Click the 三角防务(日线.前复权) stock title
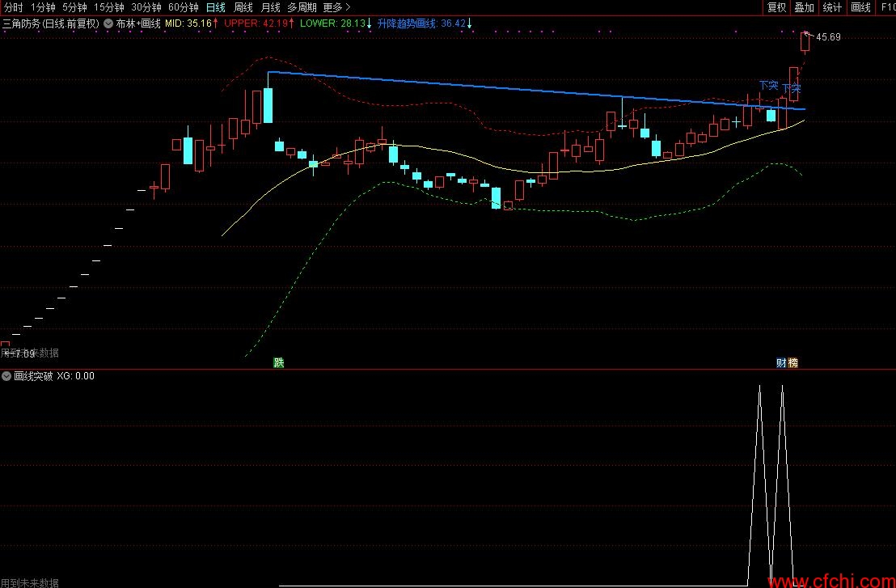Viewport: 896px width, 588px height. (51, 23)
